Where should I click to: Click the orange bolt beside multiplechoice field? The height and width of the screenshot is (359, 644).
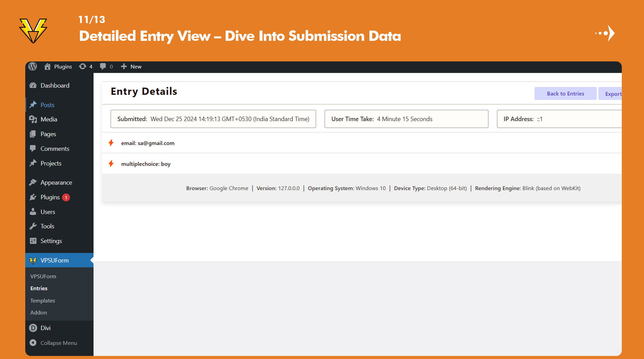tap(111, 164)
